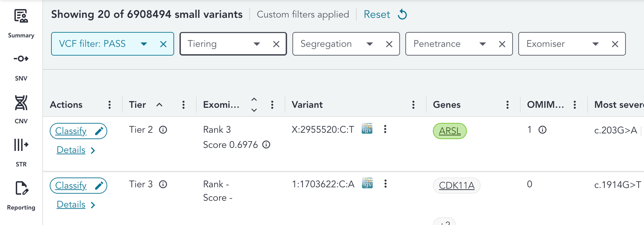Open the Summary sidebar section

(21, 24)
